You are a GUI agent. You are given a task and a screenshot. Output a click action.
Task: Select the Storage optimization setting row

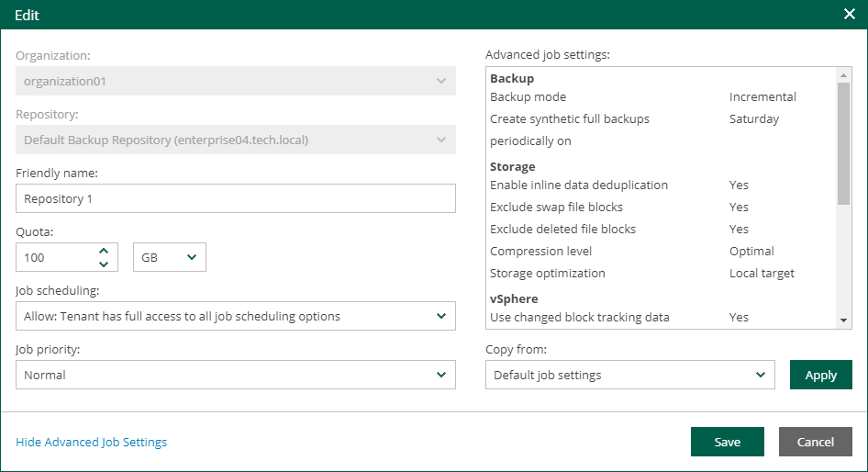tap(642, 274)
